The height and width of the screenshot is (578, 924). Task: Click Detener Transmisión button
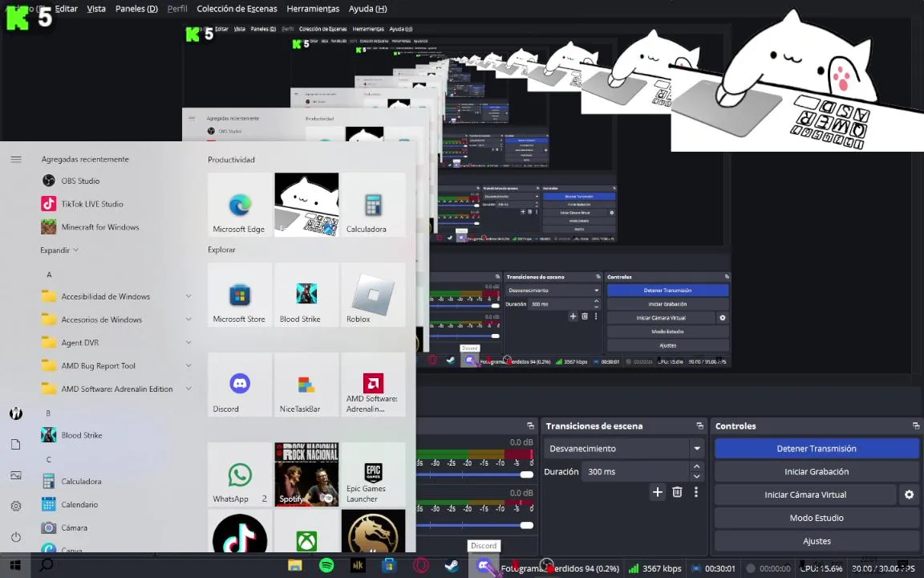click(x=817, y=449)
